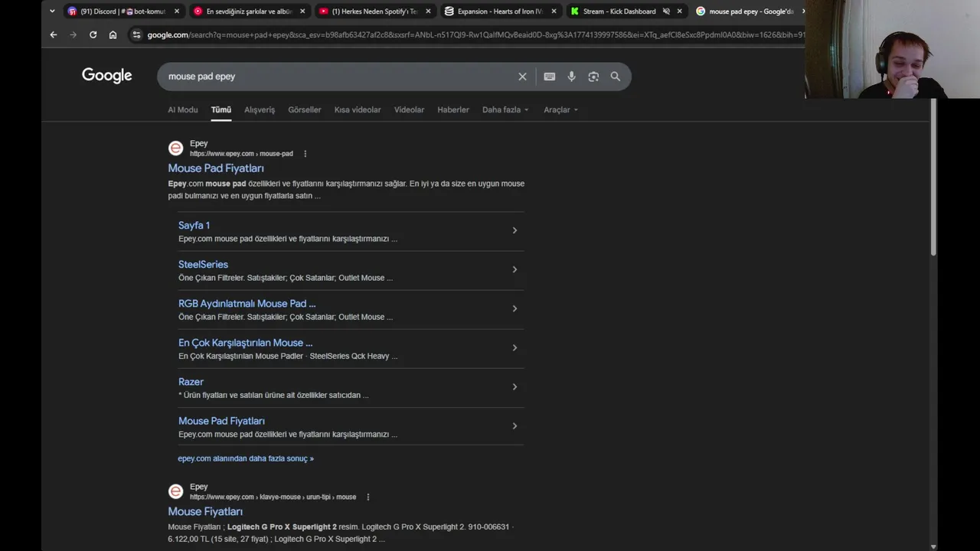Open the Google logo home link
Screen dimensions: 980x551
(107, 76)
